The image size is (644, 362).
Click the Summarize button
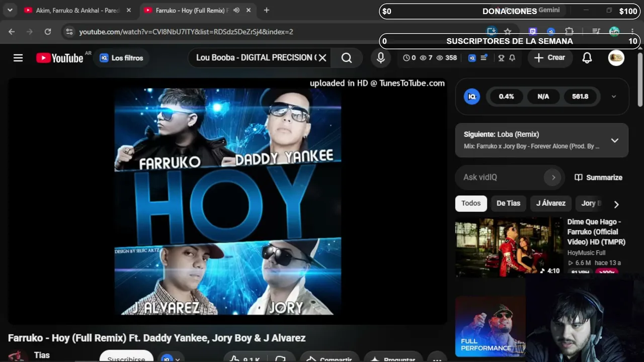pyautogui.click(x=599, y=177)
